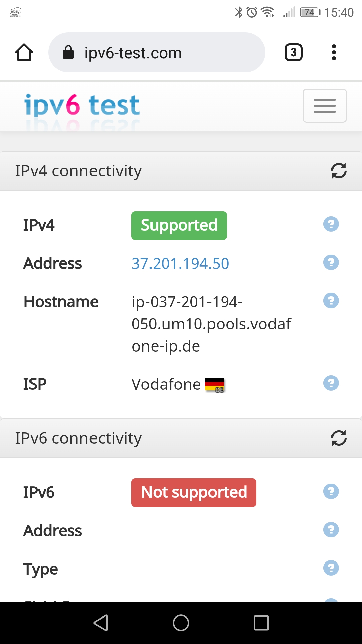The width and height of the screenshot is (362, 644).
Task: Open help for IPv6 Address row
Action: pyautogui.click(x=331, y=530)
